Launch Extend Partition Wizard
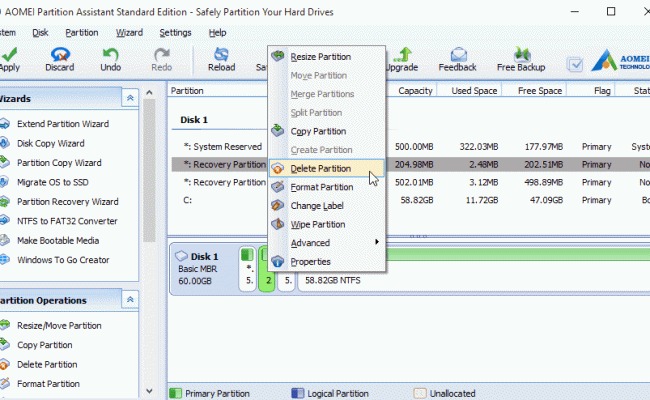The height and width of the screenshot is (400, 650). pos(63,124)
